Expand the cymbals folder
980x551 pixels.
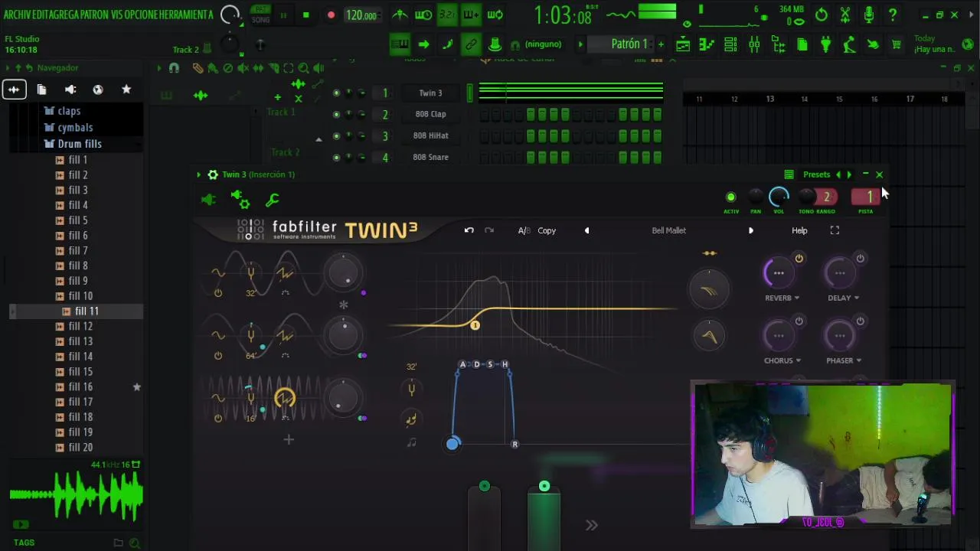coord(68,128)
